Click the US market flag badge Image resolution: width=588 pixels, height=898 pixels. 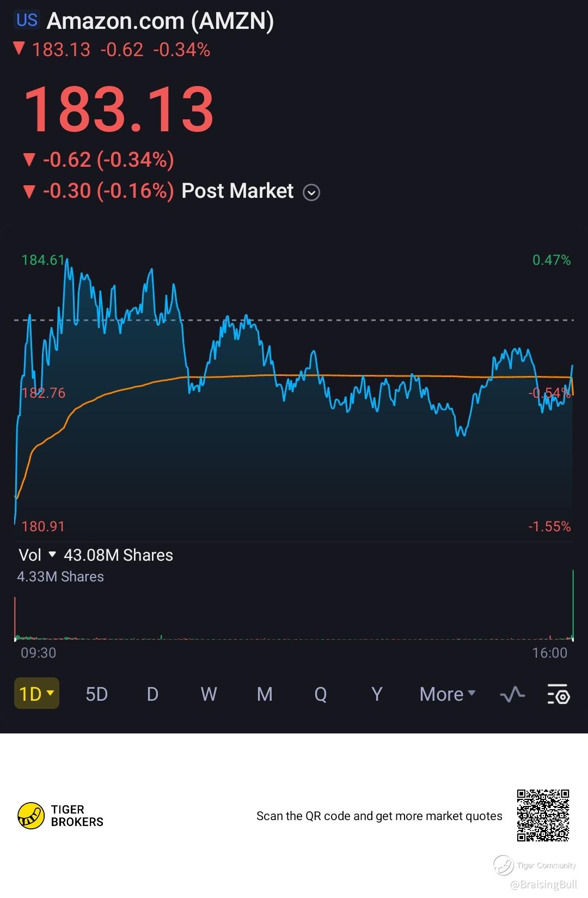coord(27,21)
